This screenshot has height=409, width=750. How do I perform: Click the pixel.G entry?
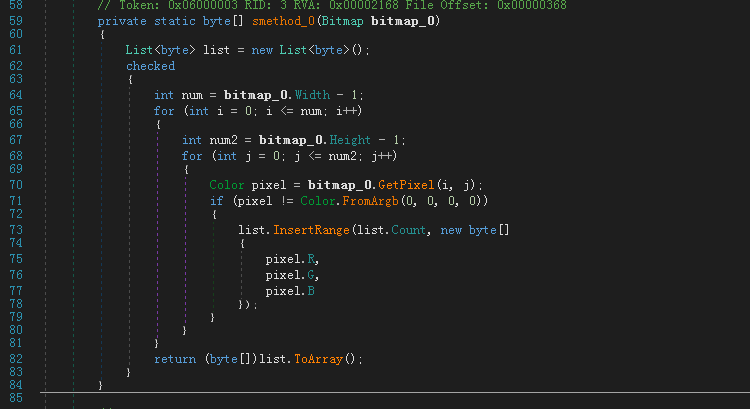tap(291, 276)
